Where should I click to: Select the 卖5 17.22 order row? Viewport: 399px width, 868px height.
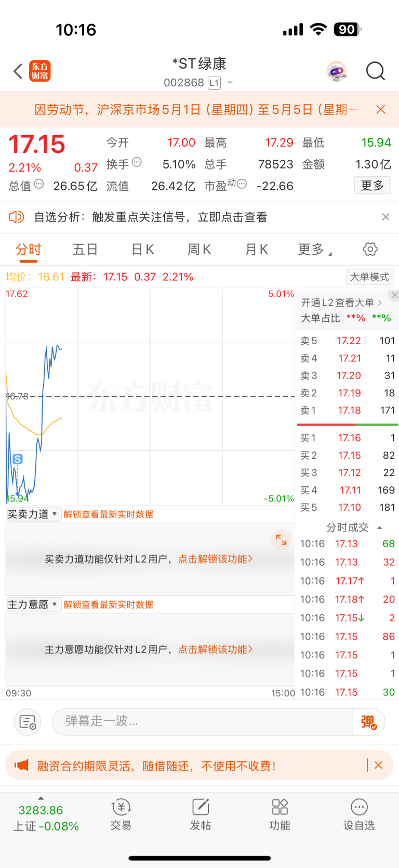[347, 341]
